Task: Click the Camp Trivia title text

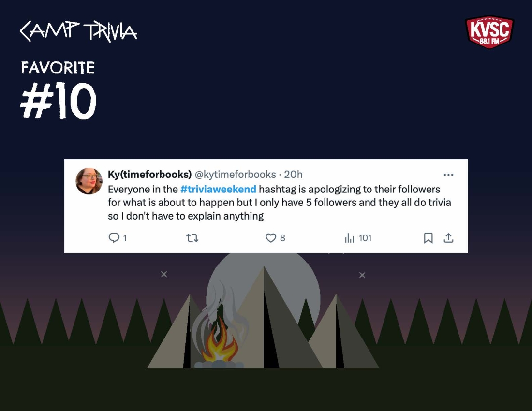Action: tap(78, 31)
